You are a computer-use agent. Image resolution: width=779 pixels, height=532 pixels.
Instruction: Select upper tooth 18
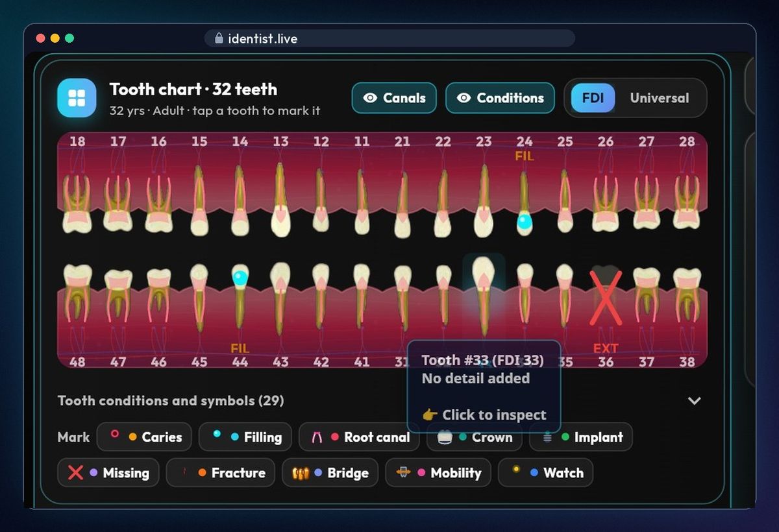77,202
